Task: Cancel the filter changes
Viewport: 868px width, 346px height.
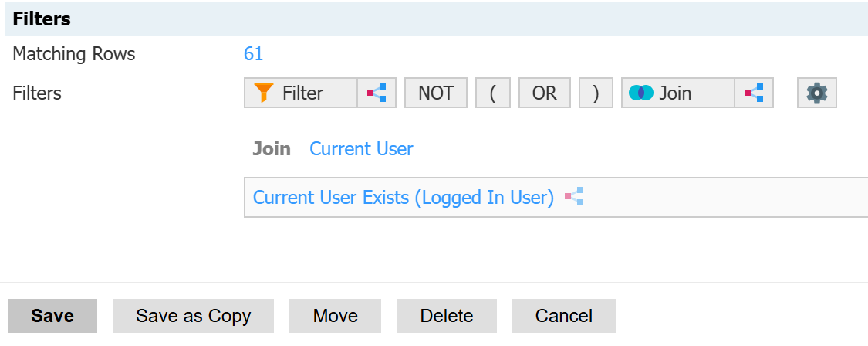Action: click(x=563, y=316)
